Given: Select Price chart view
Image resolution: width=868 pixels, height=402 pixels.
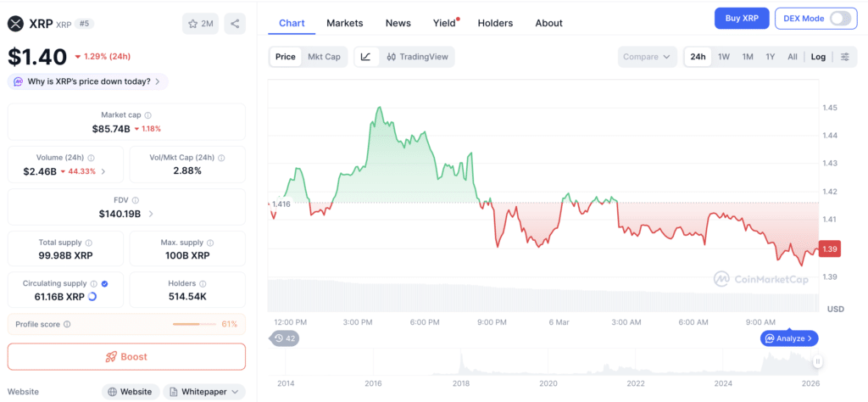Looking at the screenshot, I should pyautogui.click(x=286, y=57).
